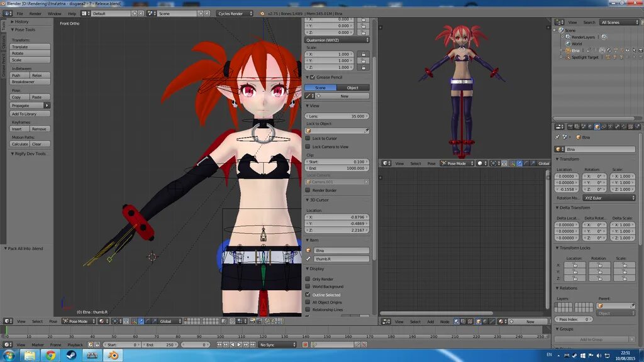
Task: Click the Breakdowner button
Action: [x=30, y=82]
